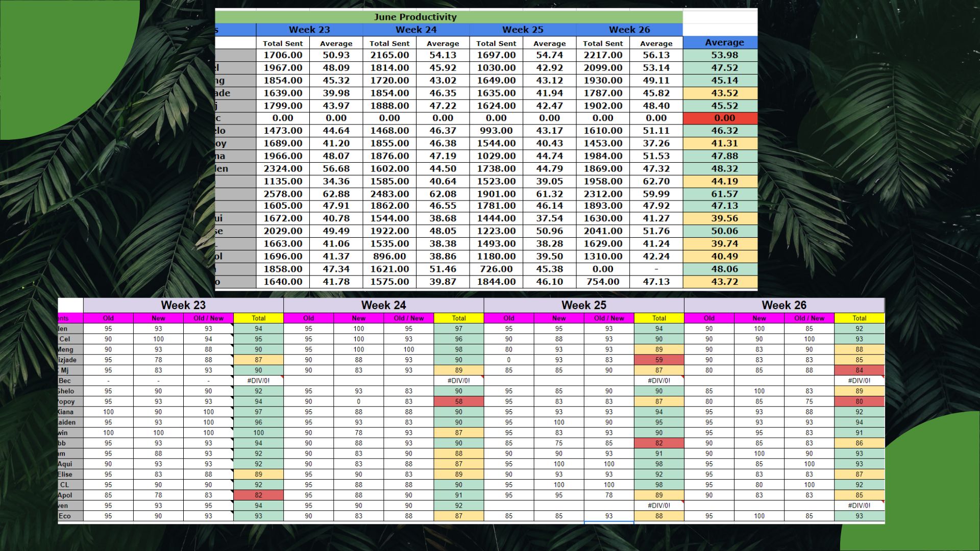Select the red 58 total cell
The width and height of the screenshot is (980, 551).
click(x=458, y=402)
